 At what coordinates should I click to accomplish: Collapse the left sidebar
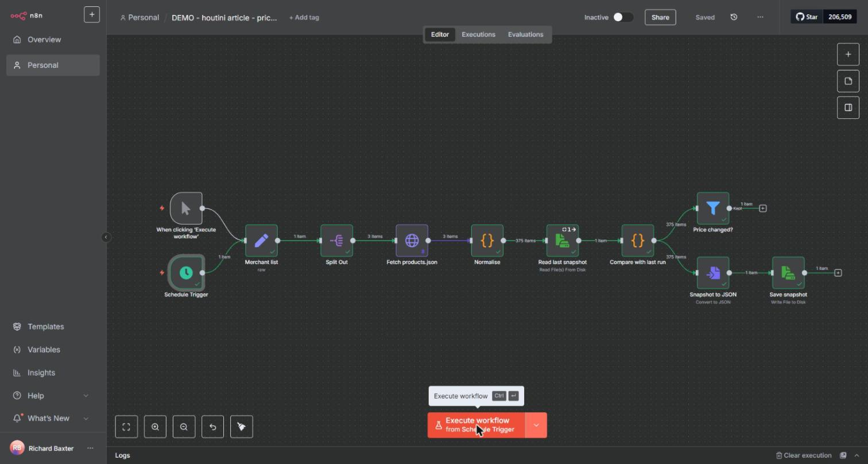[106, 237]
